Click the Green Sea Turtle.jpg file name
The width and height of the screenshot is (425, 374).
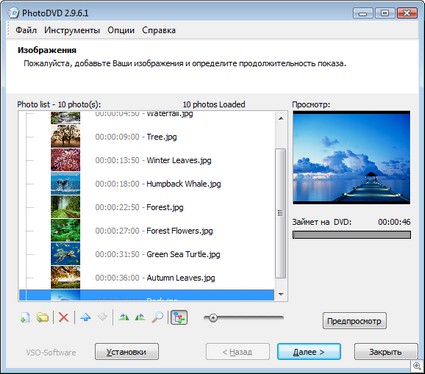(183, 254)
